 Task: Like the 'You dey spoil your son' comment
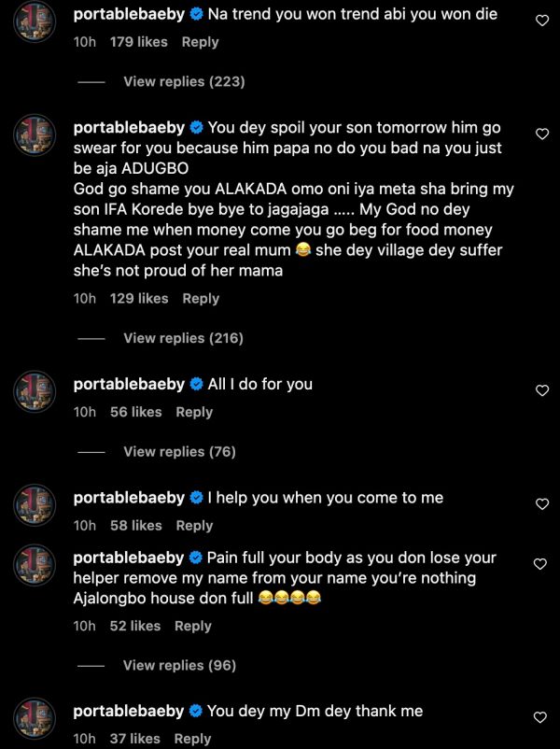coord(541,134)
